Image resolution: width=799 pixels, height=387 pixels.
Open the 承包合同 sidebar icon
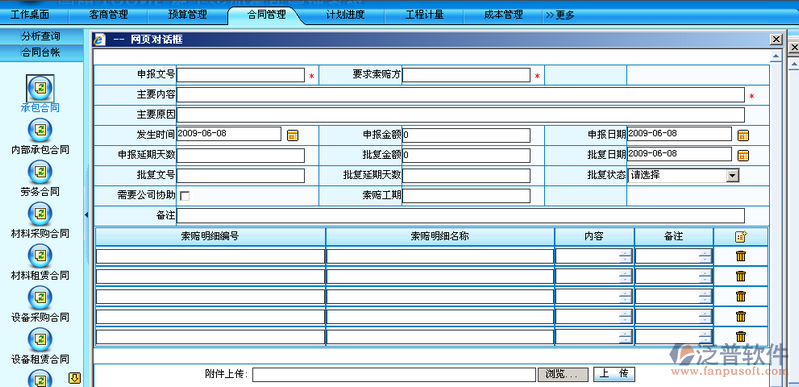click(40, 88)
